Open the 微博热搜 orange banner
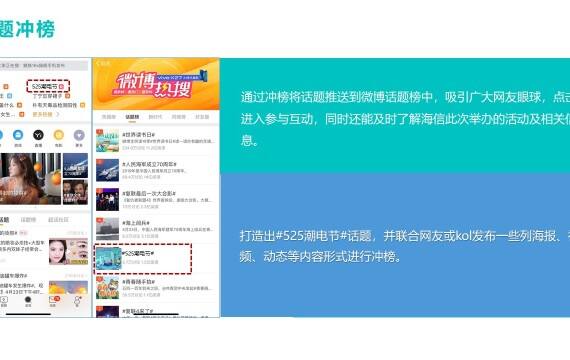This screenshot has width=570, height=360. tap(156, 84)
